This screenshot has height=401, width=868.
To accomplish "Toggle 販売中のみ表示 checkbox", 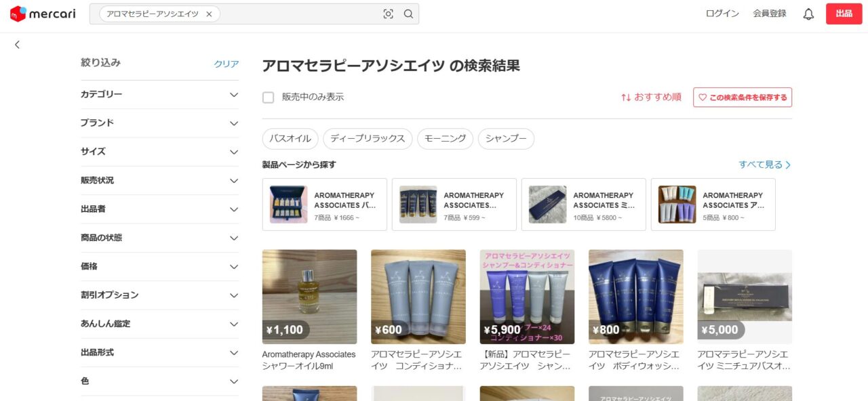I will point(269,97).
